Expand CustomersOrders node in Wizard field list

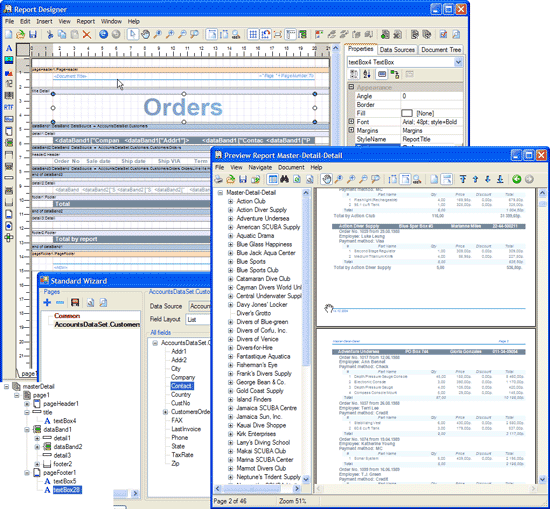(x=165, y=412)
